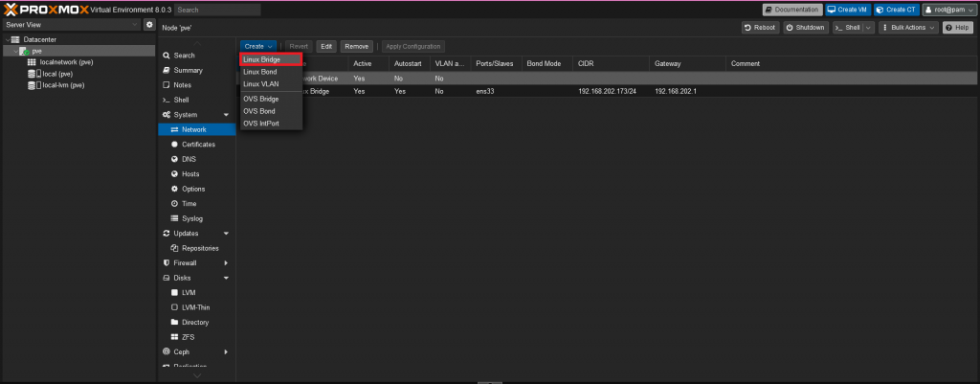Select Linux Bridge from Create menu
This screenshot has height=384, width=980.
pyautogui.click(x=271, y=59)
